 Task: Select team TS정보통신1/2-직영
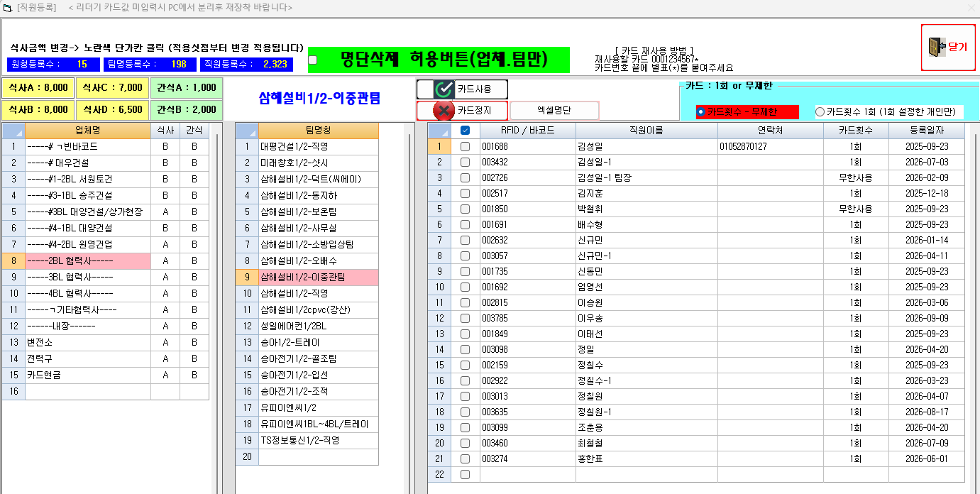coord(318,440)
